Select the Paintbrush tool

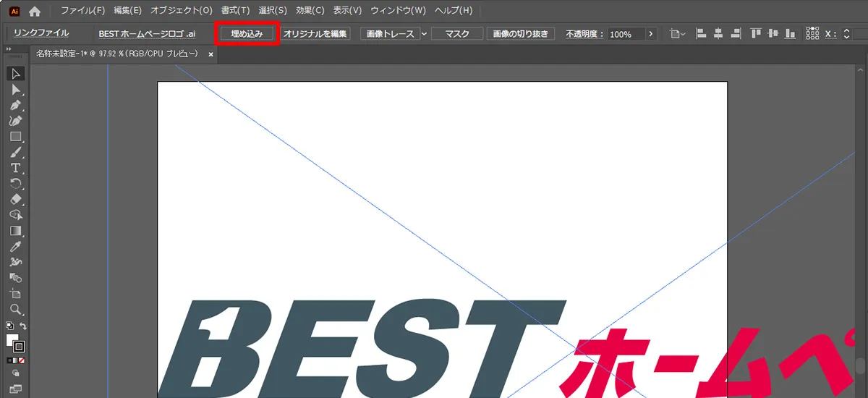[15, 153]
